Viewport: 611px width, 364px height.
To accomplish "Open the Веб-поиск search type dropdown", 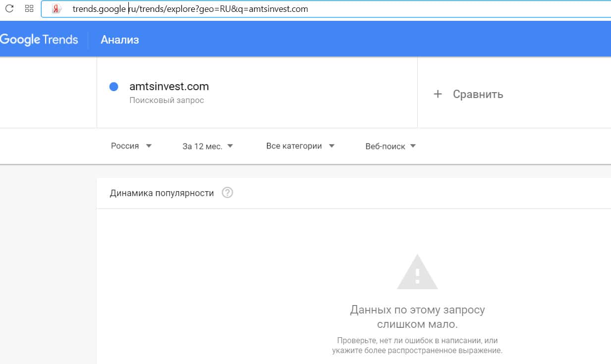I will pyautogui.click(x=390, y=146).
